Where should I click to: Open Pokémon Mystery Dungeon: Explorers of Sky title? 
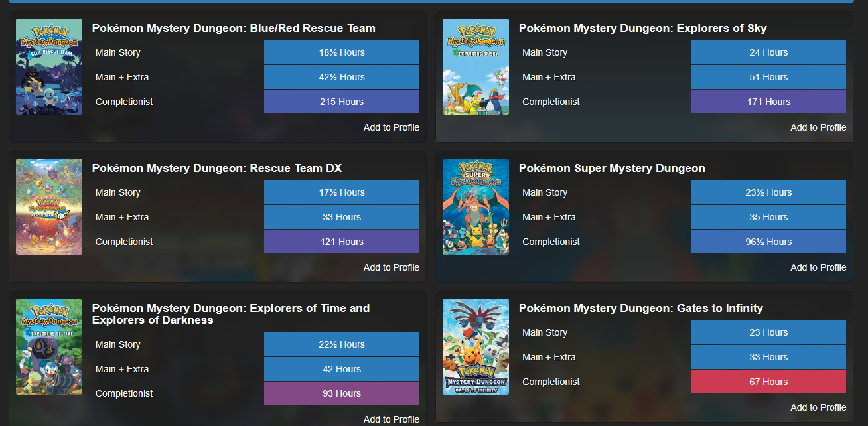(642, 29)
